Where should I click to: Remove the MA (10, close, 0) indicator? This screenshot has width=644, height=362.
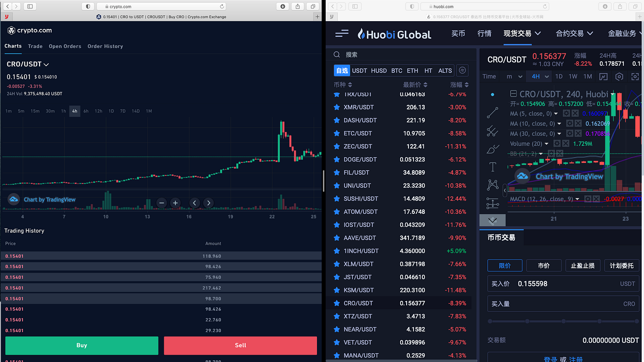point(578,123)
